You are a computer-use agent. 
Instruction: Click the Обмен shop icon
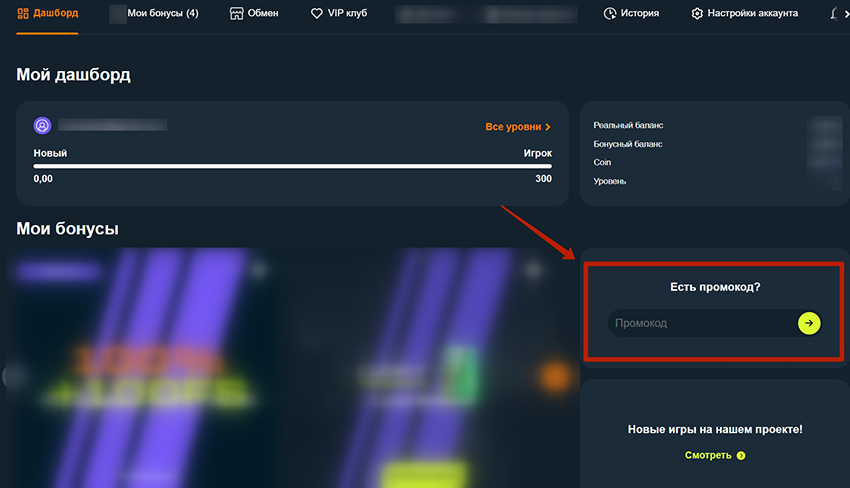coord(236,14)
